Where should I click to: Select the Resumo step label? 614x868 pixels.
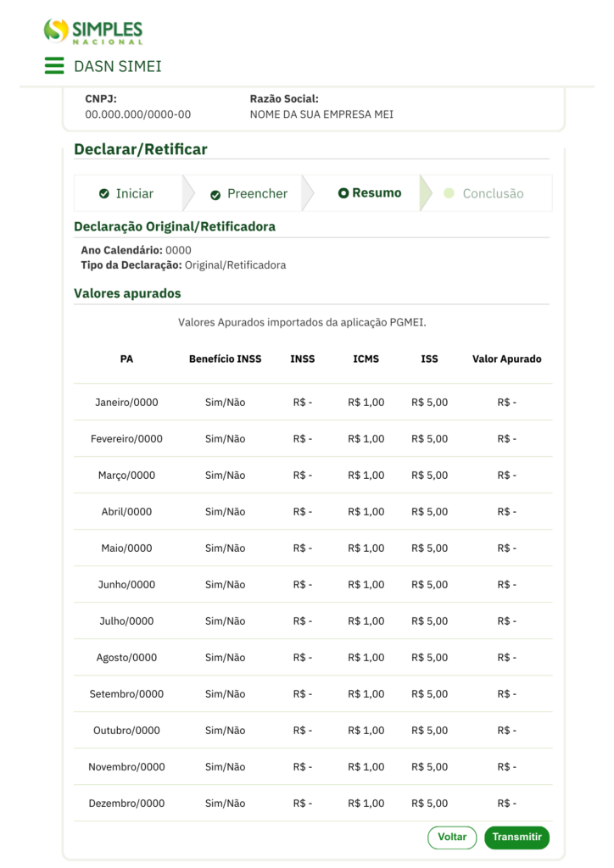(x=377, y=193)
